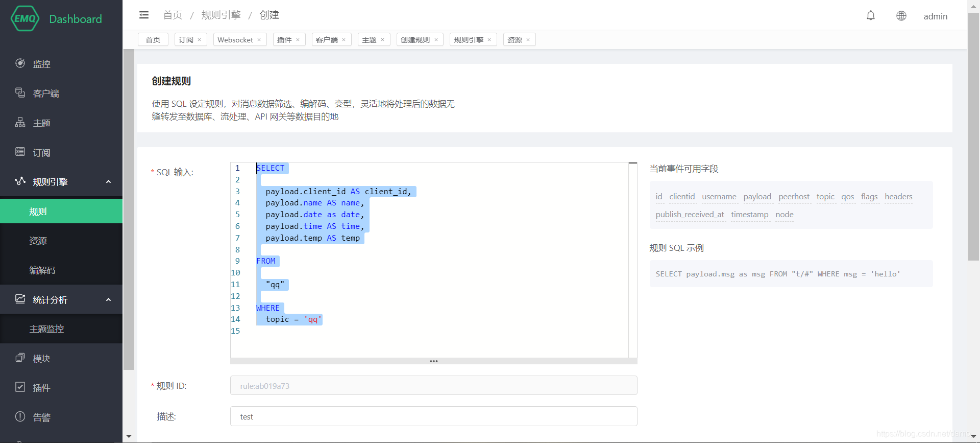Screen dimensions: 980x443
Task: Click the example SQL statement box
Action: [791, 274]
